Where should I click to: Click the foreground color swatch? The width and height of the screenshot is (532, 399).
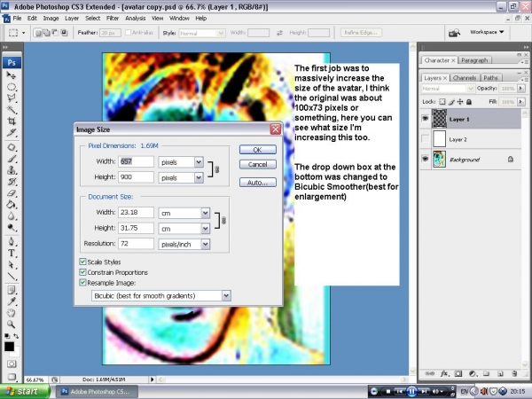[x=9, y=347]
